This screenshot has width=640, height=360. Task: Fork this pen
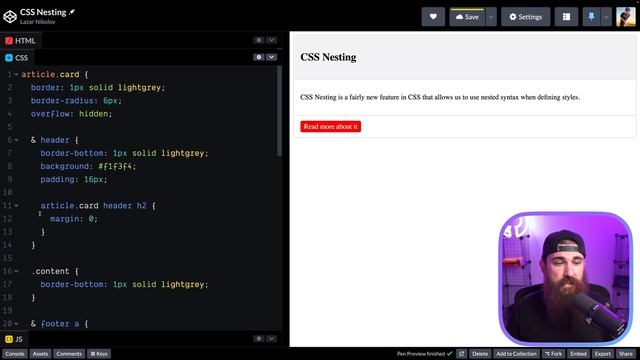pos(553,354)
